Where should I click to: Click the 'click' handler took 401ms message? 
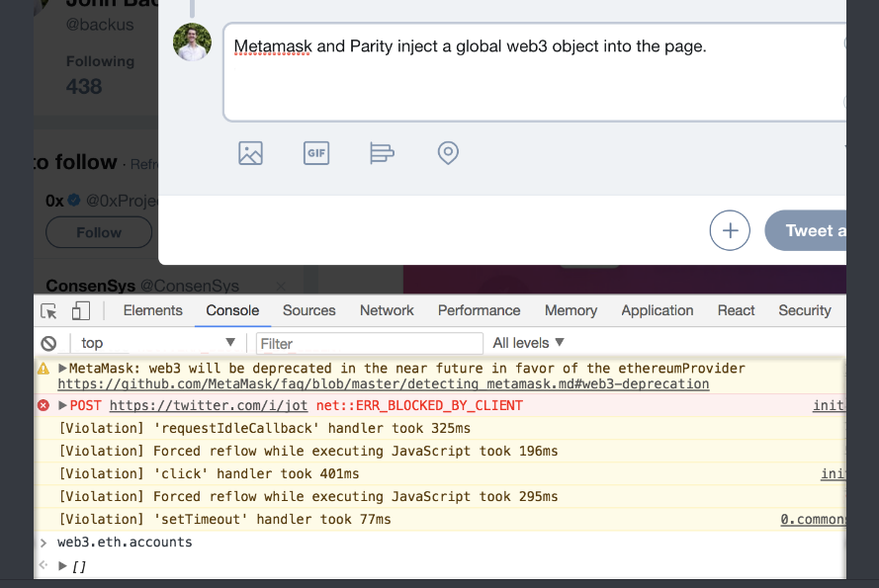tap(209, 473)
